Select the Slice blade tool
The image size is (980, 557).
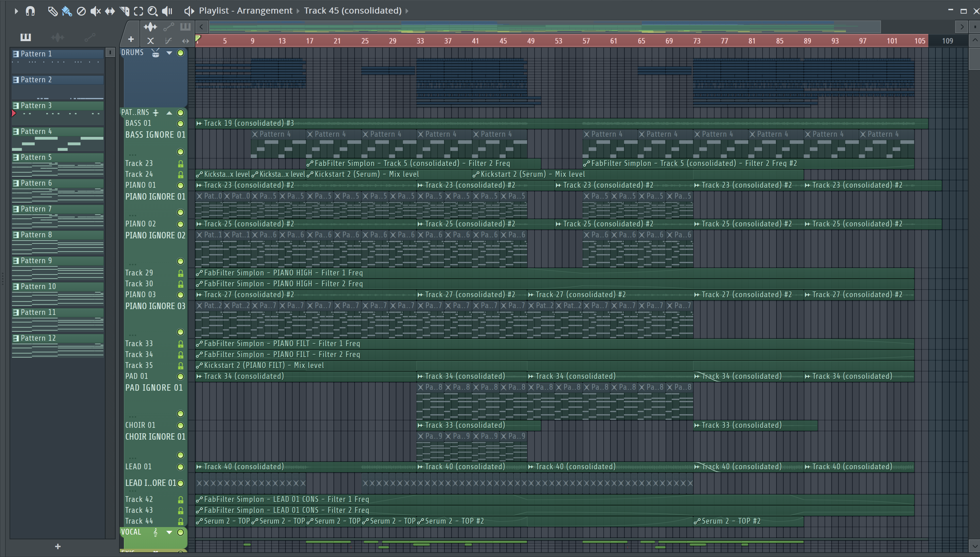[x=125, y=11]
